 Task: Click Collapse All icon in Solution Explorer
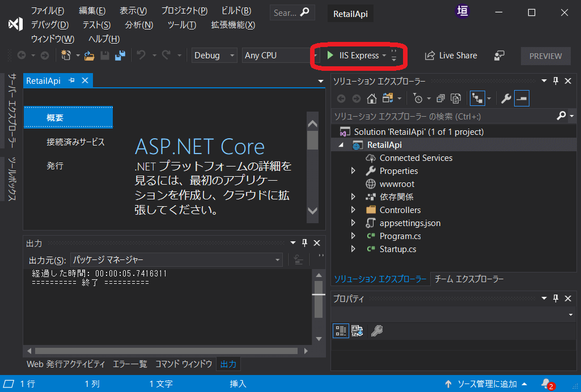click(x=440, y=99)
